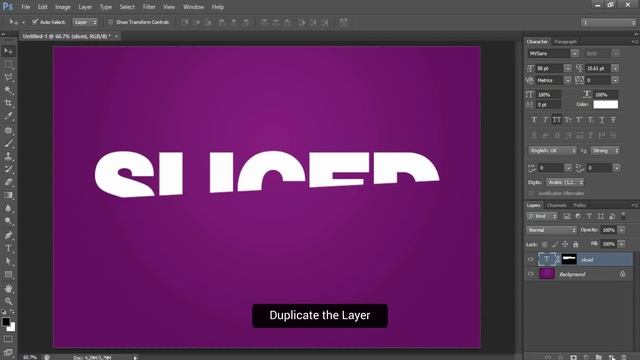Viewport: 640px width, 360px height.
Task: Change the screen mode
Action: (8, 352)
